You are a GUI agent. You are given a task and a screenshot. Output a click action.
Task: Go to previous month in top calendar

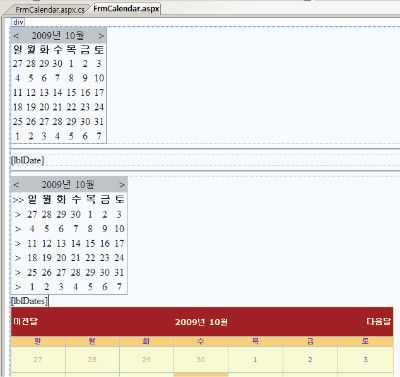[16, 36]
